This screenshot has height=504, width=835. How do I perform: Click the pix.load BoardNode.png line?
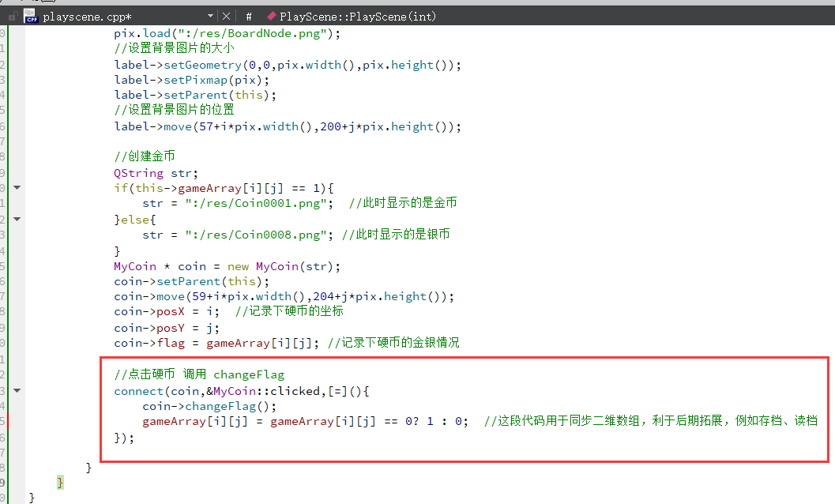[227, 33]
